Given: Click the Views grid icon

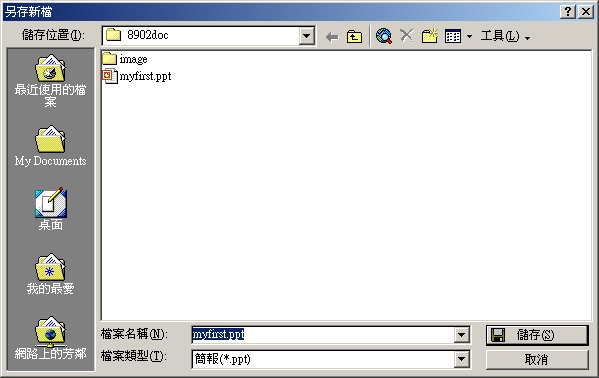Looking at the screenshot, I should [453, 37].
